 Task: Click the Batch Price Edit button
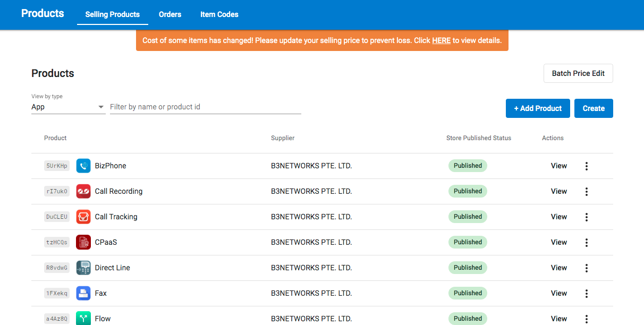[x=578, y=73]
